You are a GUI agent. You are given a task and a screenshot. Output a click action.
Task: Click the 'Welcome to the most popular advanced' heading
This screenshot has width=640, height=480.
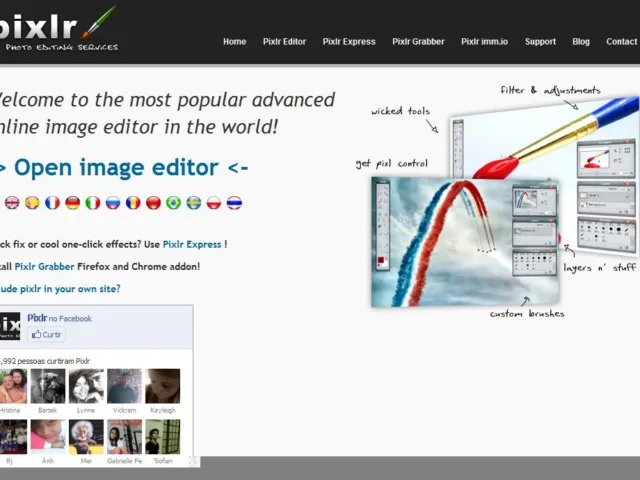(167, 100)
